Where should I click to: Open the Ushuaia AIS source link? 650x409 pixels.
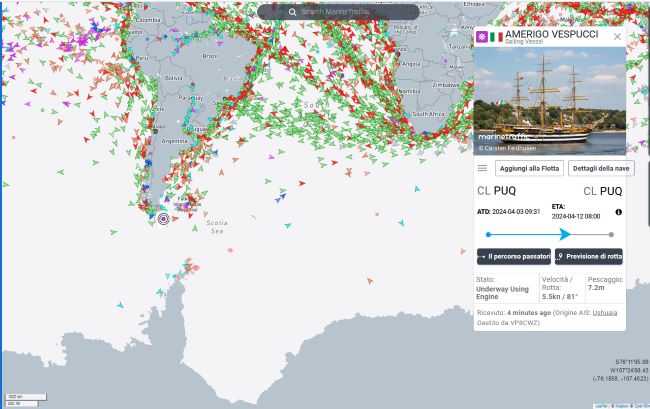click(604, 312)
